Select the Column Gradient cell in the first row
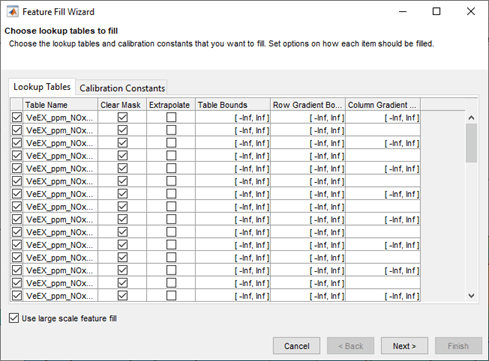 pyautogui.click(x=383, y=117)
